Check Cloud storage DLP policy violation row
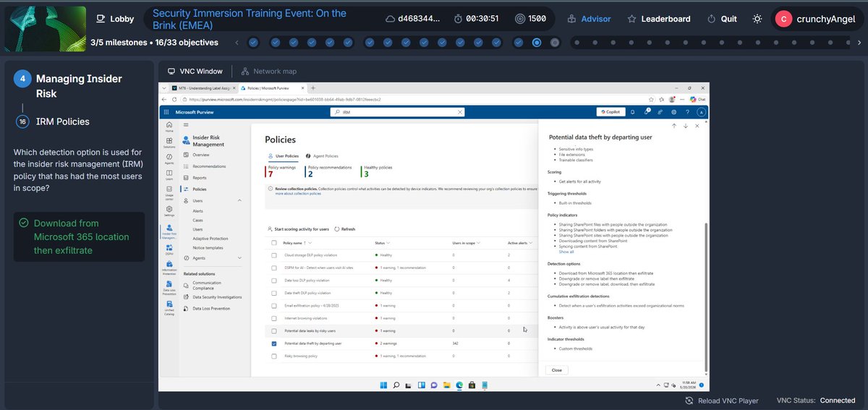The height and width of the screenshot is (410, 868). [273, 255]
